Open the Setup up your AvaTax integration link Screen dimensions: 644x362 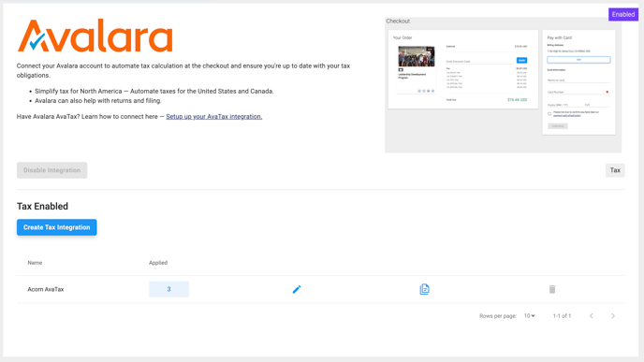click(x=214, y=117)
